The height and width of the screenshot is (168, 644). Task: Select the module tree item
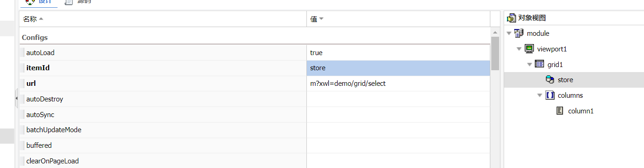538,33
